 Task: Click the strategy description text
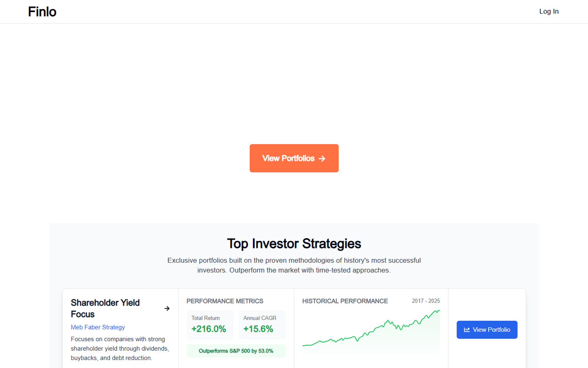pos(120,348)
